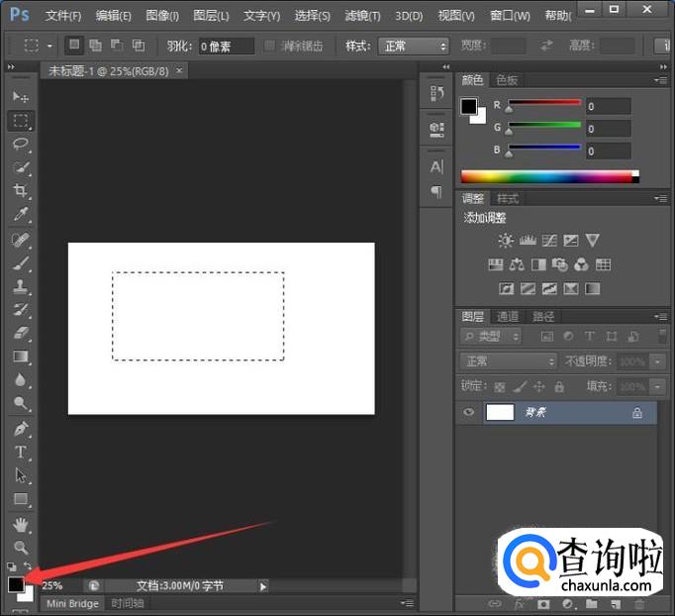
Task: Select the Pen tool
Action: point(20,428)
